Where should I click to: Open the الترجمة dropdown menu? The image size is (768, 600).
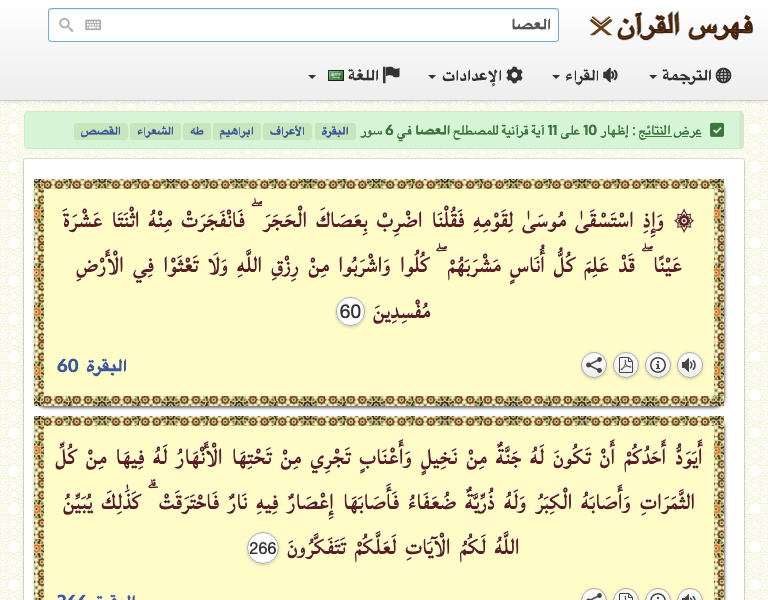[690, 75]
